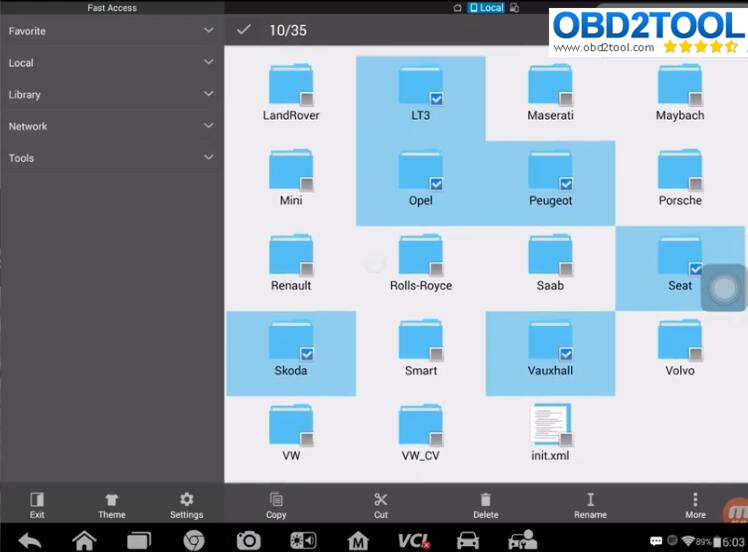This screenshot has width=748, height=552.
Task: Click the Fast Access header
Action: [x=112, y=8]
